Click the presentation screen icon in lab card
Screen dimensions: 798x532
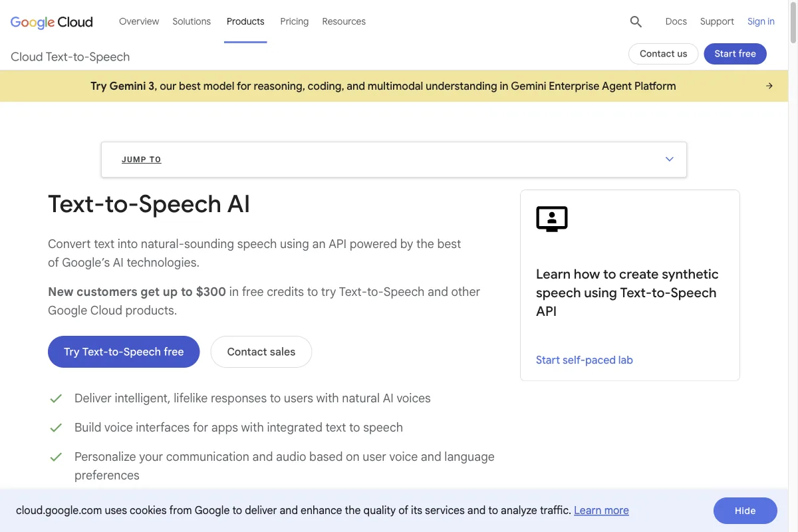coord(552,219)
